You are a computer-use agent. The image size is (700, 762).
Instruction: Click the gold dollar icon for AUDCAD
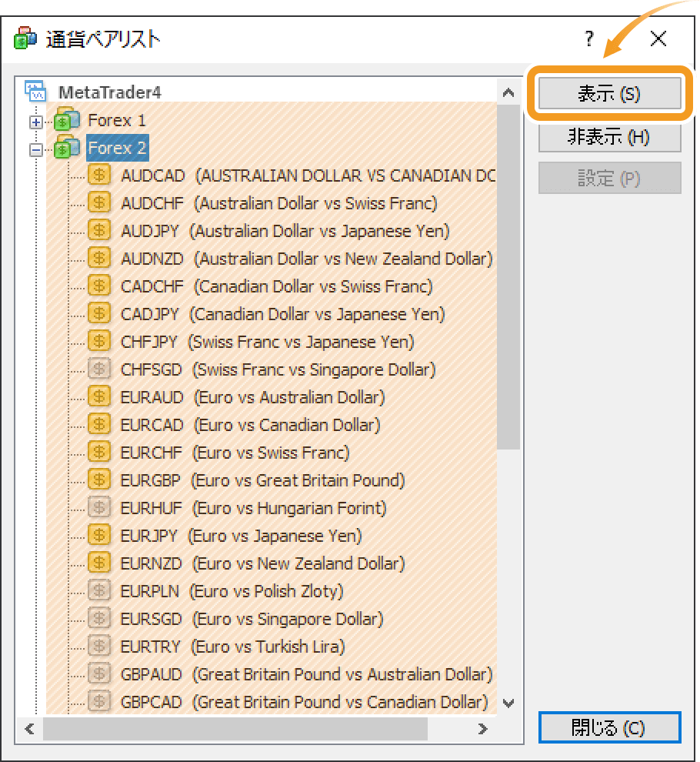[x=99, y=175]
